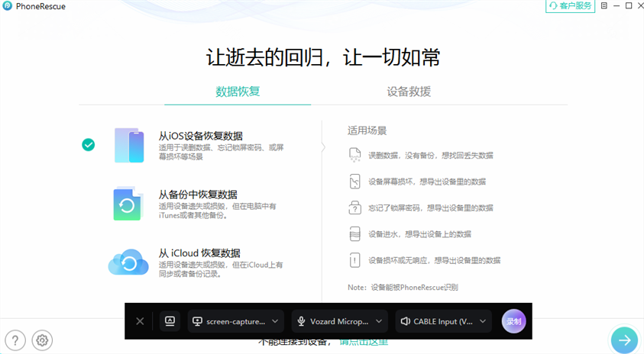Click the speaker icon in recorder bar

click(x=406, y=322)
